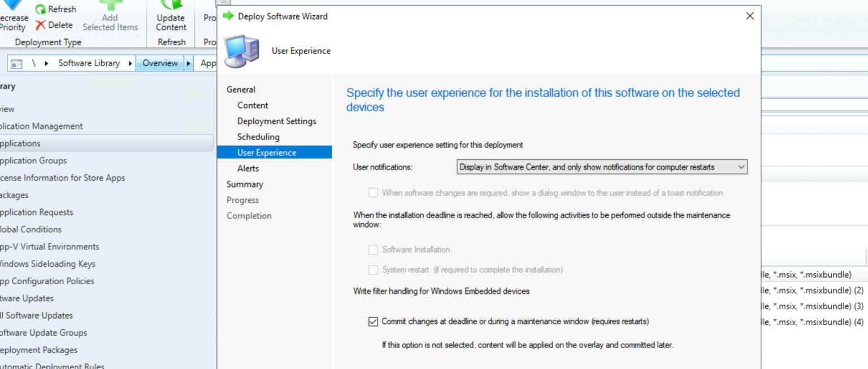Click the list row ending in (4)

[814, 322]
